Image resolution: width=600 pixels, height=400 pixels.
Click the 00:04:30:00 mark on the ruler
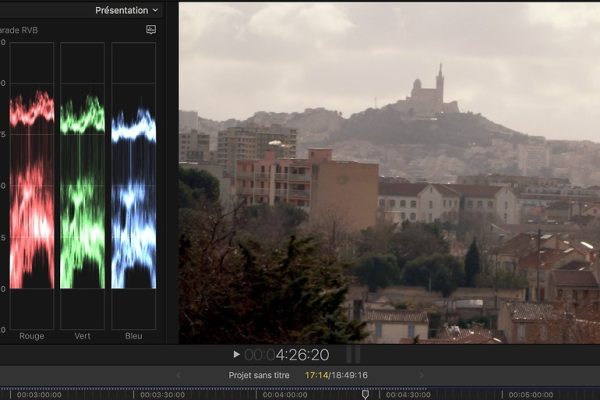click(x=408, y=395)
